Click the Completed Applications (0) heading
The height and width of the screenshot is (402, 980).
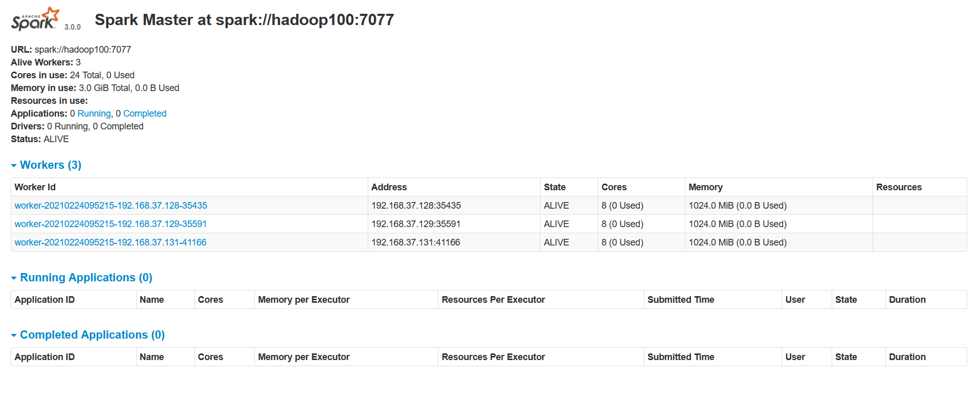coord(92,335)
